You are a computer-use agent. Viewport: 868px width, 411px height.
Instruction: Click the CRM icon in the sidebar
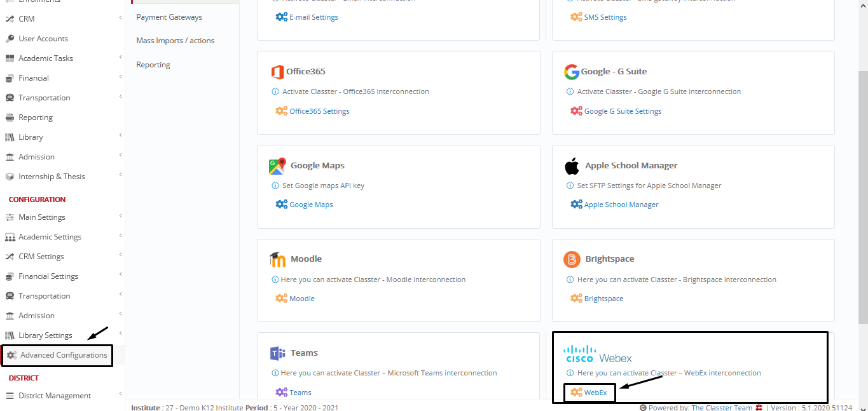tap(10, 19)
